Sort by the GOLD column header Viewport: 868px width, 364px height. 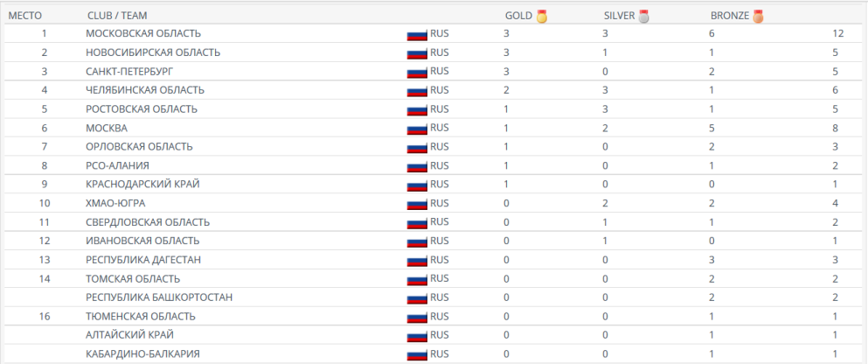(518, 16)
